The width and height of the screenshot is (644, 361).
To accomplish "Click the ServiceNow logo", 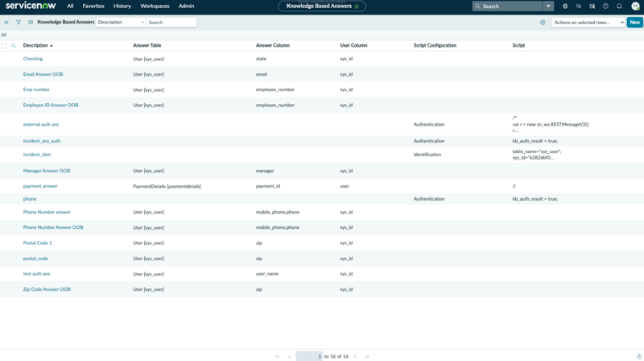I will click(x=31, y=6).
